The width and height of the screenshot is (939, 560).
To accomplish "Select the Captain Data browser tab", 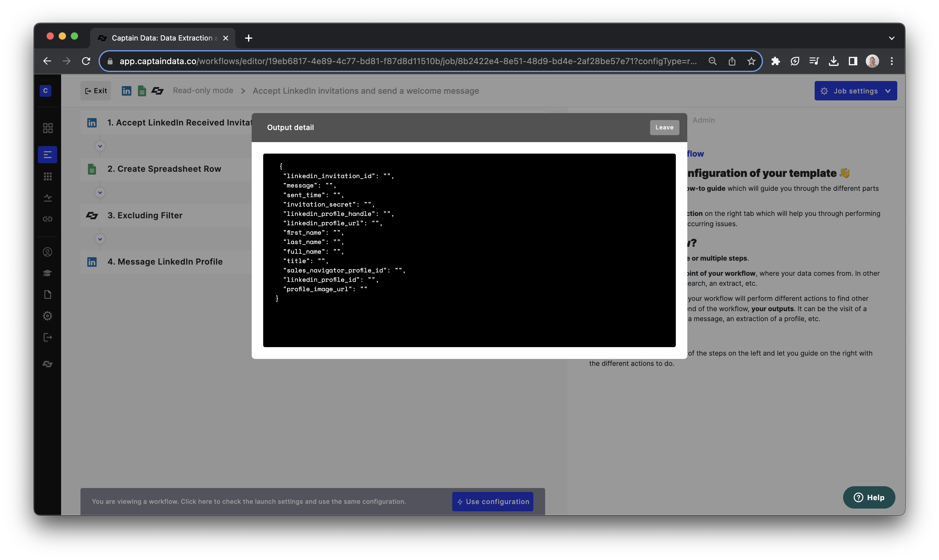I will [163, 38].
